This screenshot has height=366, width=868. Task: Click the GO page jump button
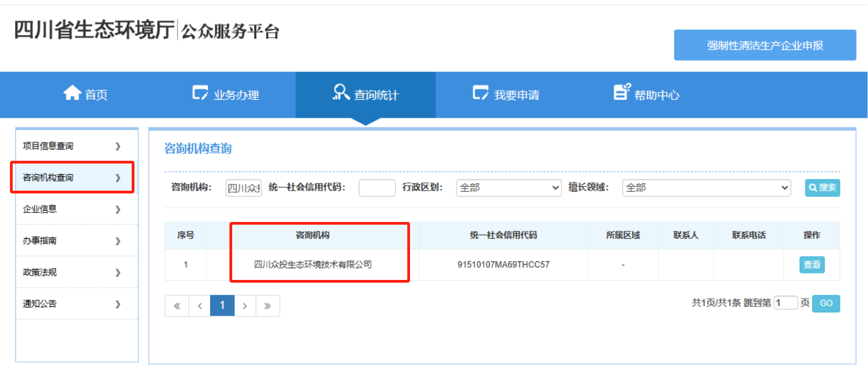(825, 303)
